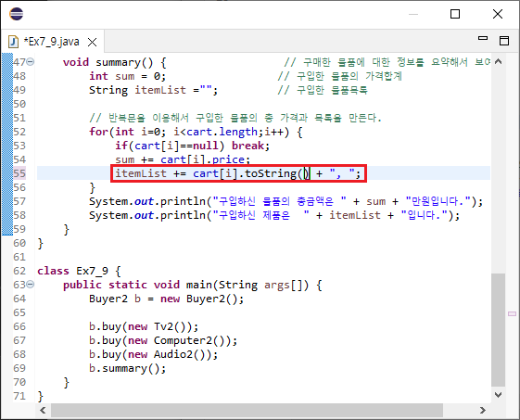This screenshot has height=420, width=520.
Task: Click 'b.buy(new Audio2());' line
Action: (x=153, y=355)
